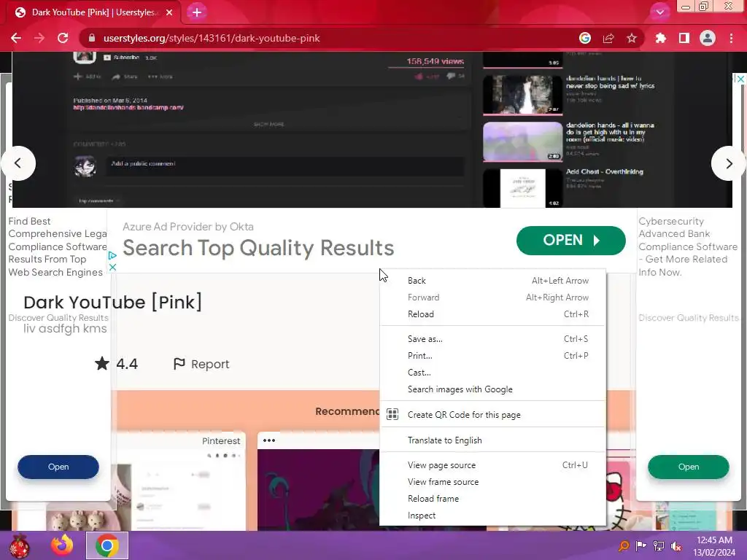Select View page source

coord(492,465)
